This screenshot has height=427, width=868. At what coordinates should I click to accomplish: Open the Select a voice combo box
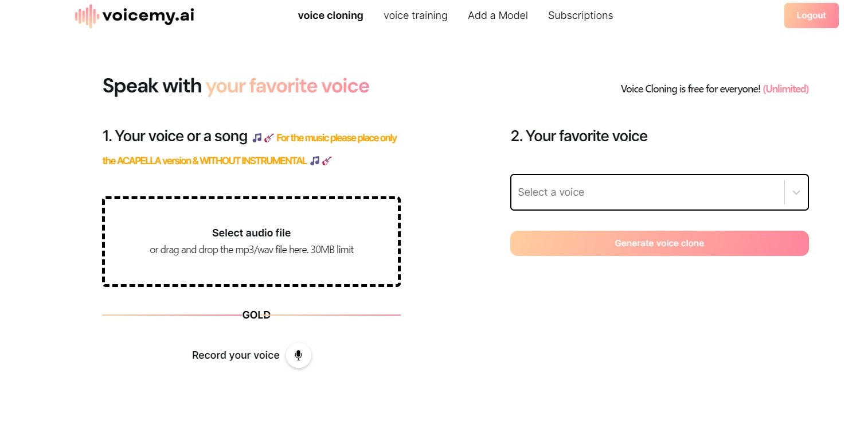pyautogui.click(x=659, y=192)
